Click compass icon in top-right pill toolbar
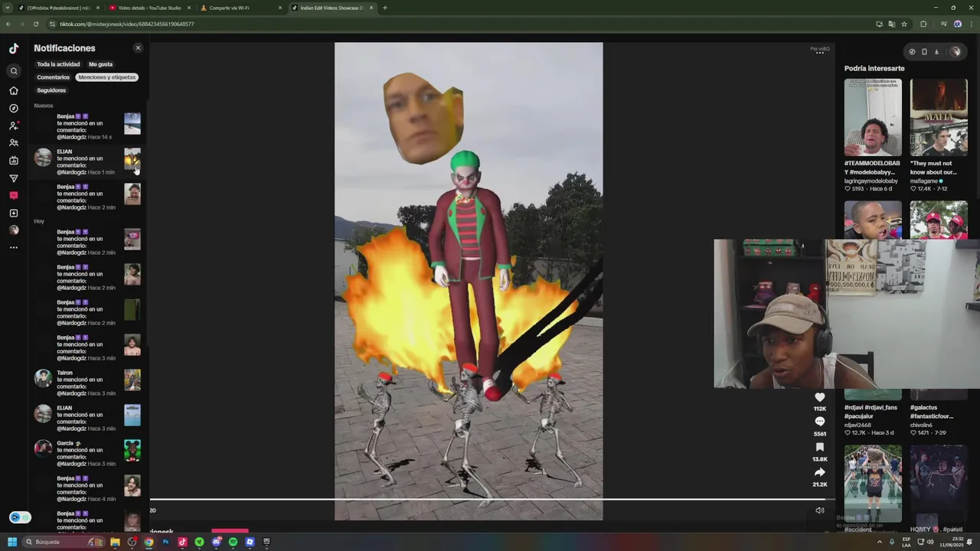The image size is (980, 551). click(912, 52)
